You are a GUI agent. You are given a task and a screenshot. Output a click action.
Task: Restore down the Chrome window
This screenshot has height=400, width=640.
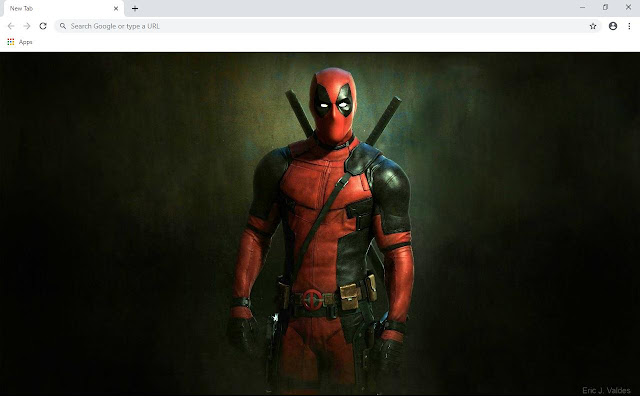click(605, 7)
